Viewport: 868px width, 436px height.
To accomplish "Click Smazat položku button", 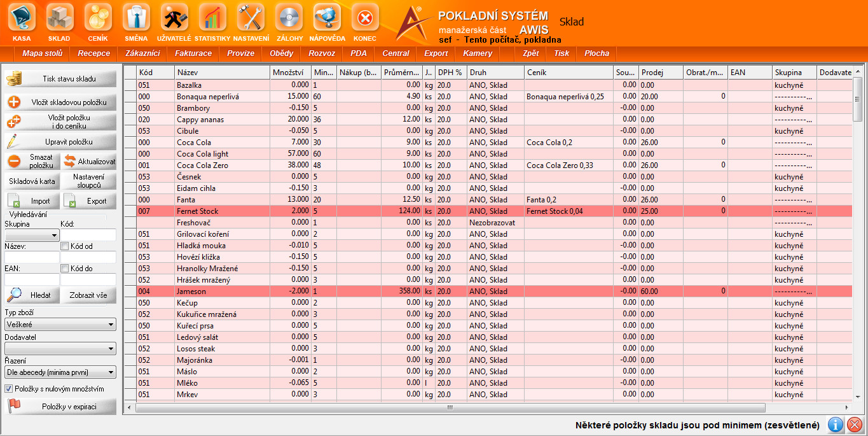I will (x=32, y=161).
